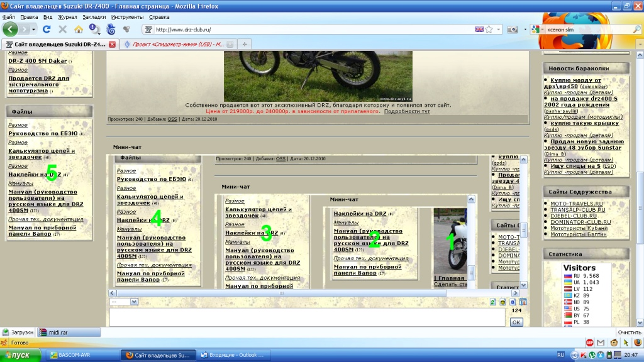644x362 pixels.
Task: Click the magnifying glass search icon
Action: 636,30
